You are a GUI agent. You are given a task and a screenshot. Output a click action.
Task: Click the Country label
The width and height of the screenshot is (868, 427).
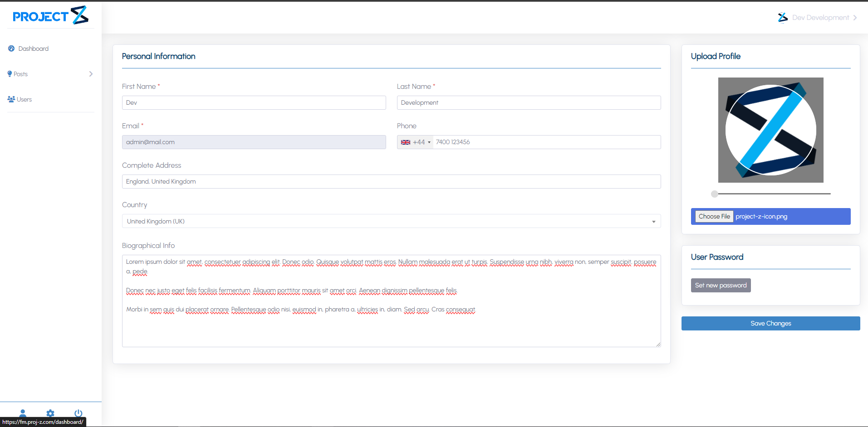tap(134, 204)
